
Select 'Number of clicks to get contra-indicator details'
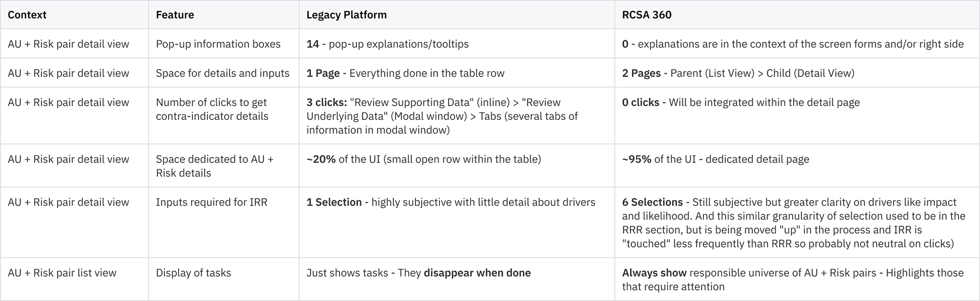(212, 109)
